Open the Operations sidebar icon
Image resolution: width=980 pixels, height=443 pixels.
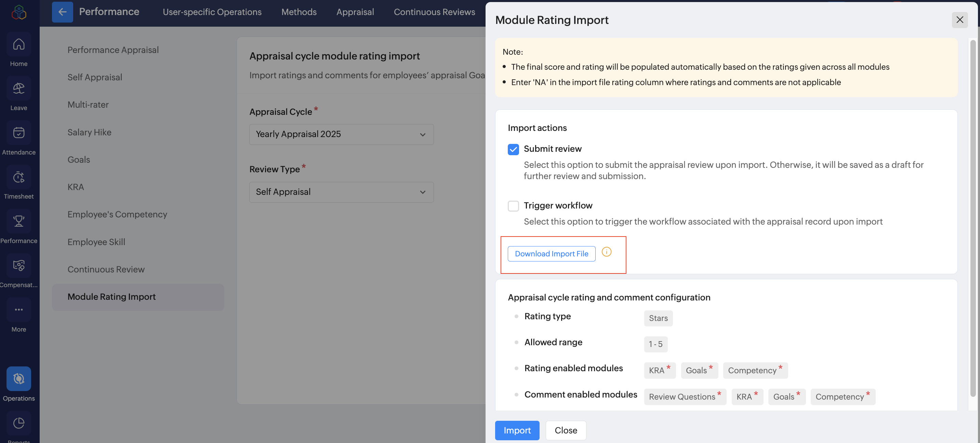pos(19,379)
